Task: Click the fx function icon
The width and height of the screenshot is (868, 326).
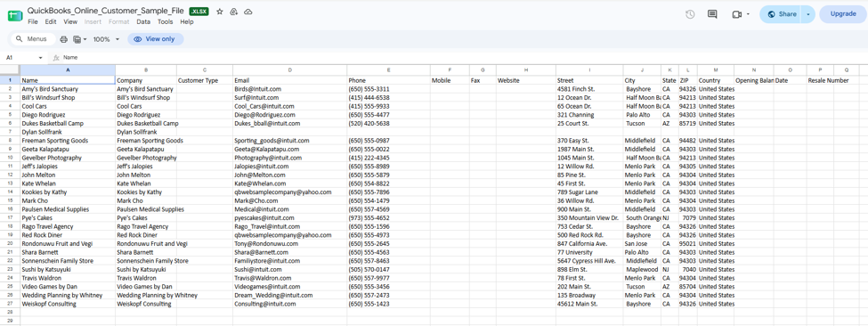Action: [56, 58]
